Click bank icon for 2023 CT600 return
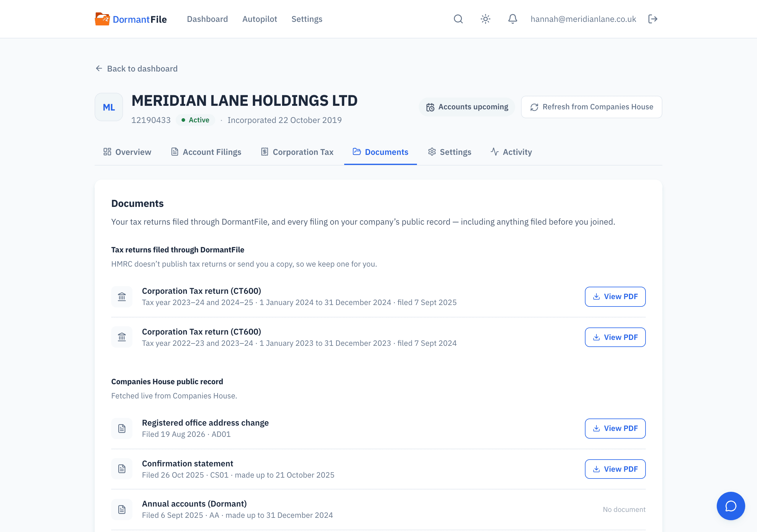 coord(122,337)
